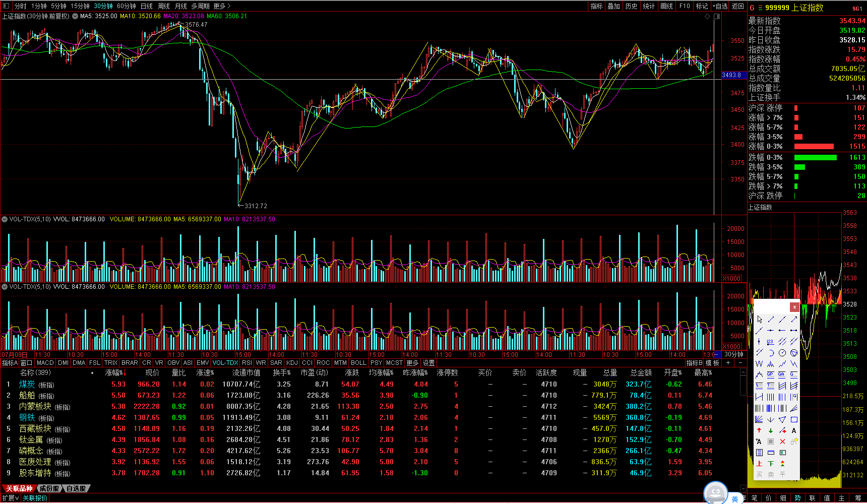
Task: Select the green 下 marker tool
Action: pos(771,463)
